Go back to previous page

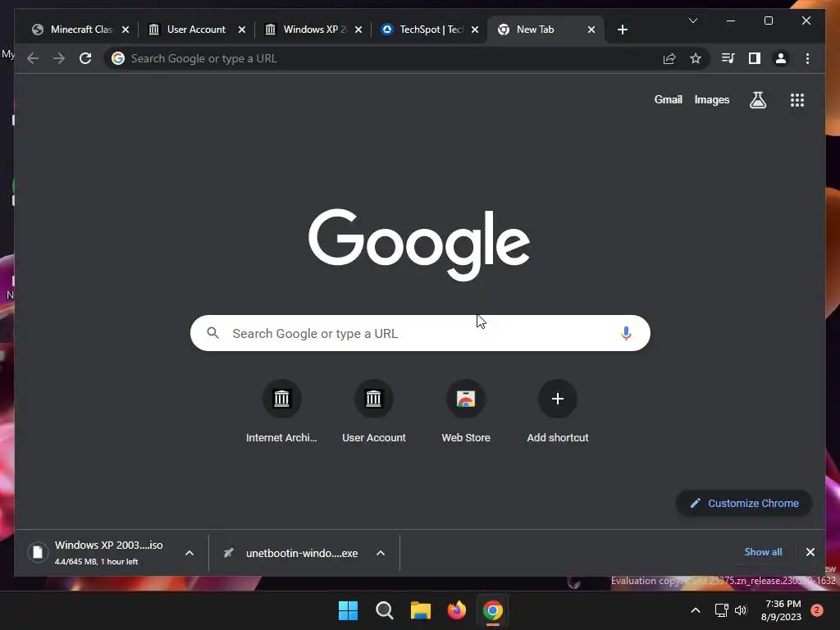click(33, 58)
